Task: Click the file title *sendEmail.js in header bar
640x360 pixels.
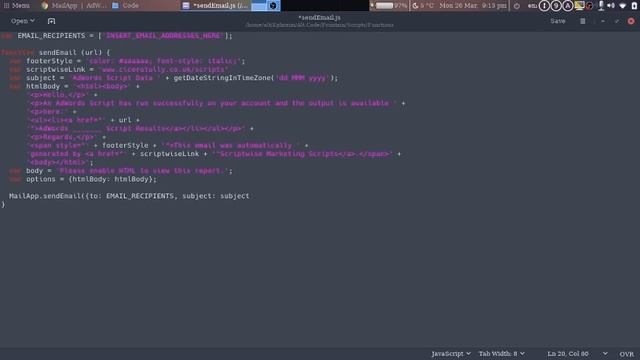Action: click(319, 18)
